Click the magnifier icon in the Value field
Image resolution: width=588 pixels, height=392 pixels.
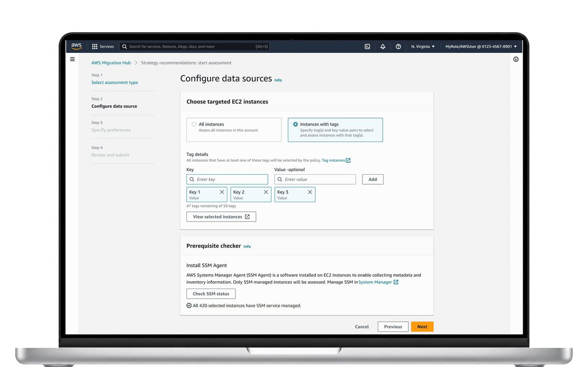(x=280, y=179)
